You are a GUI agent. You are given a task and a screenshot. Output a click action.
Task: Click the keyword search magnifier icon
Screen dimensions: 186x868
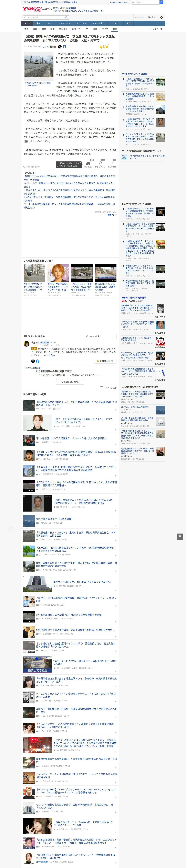66,18
